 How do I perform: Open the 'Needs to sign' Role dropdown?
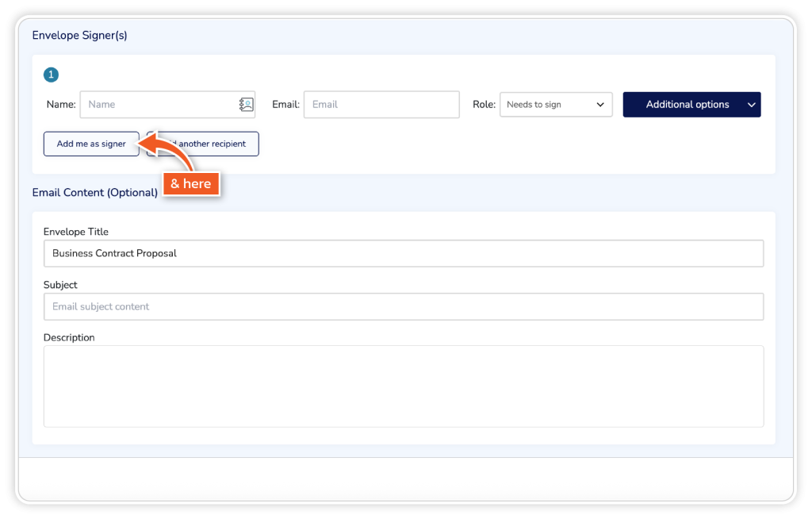[x=555, y=105]
